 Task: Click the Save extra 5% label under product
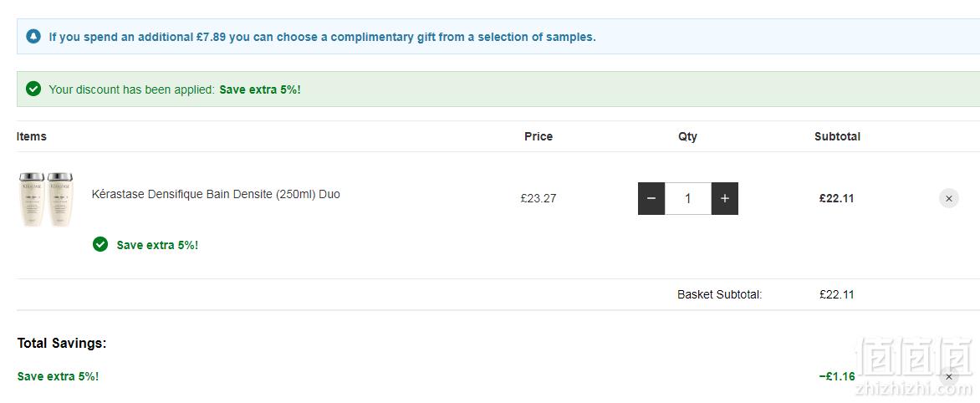[x=157, y=245]
